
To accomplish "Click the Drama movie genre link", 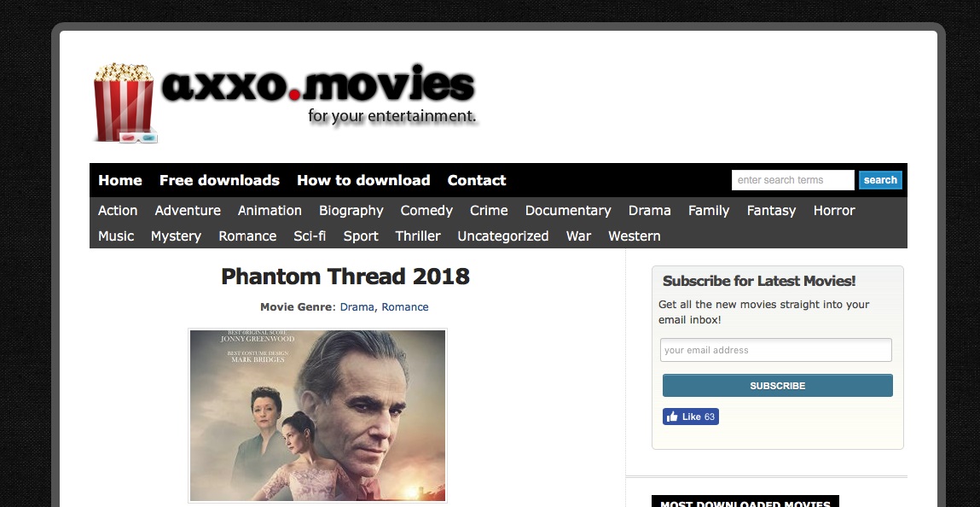I will 357,307.
